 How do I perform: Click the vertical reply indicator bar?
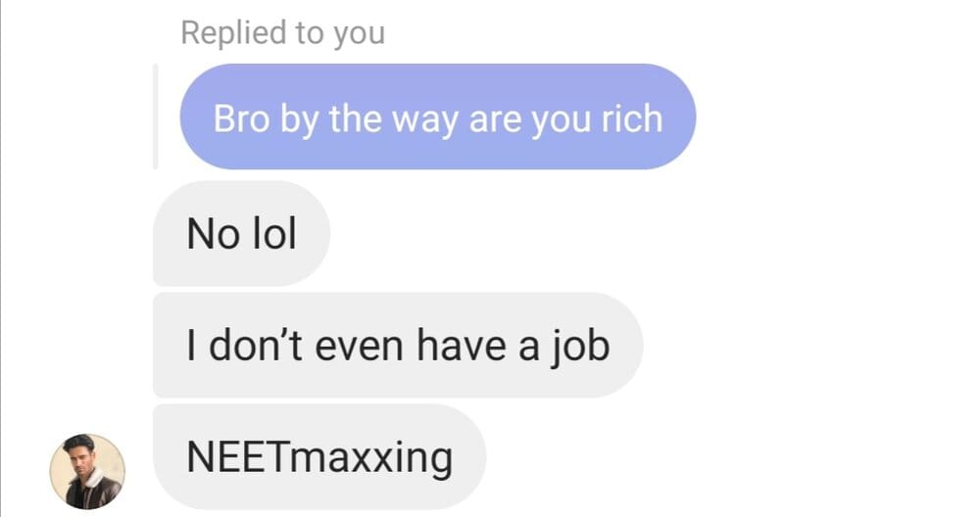click(x=156, y=117)
